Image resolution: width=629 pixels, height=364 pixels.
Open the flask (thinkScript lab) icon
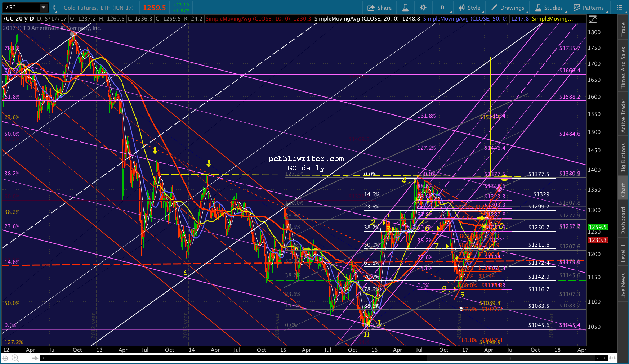click(405, 8)
